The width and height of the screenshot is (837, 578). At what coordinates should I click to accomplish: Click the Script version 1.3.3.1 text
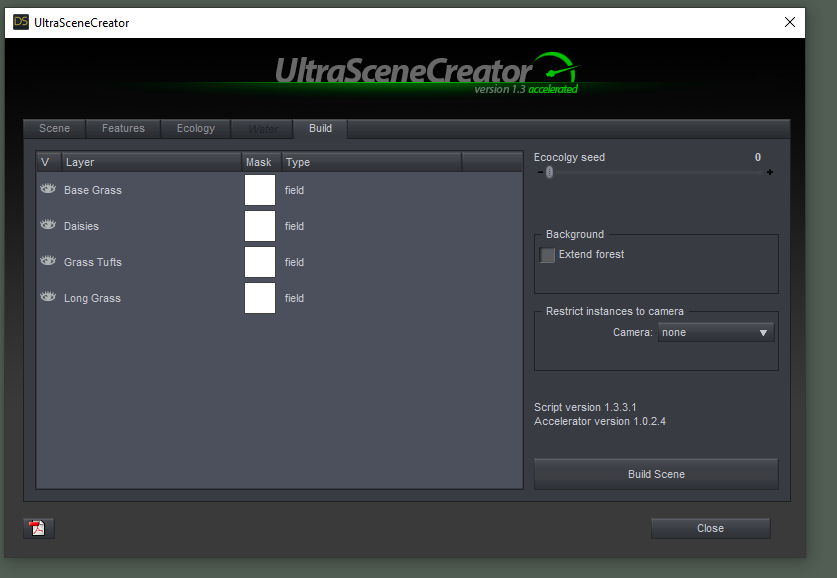click(585, 407)
